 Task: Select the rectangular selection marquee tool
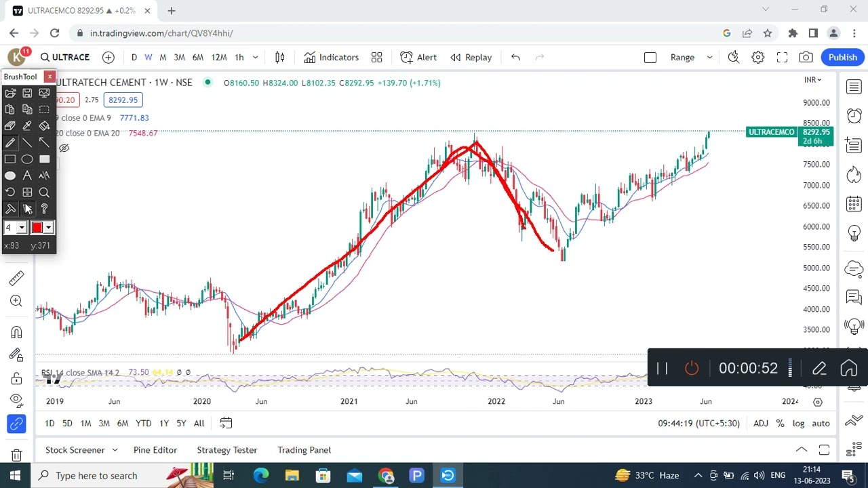tap(44, 109)
